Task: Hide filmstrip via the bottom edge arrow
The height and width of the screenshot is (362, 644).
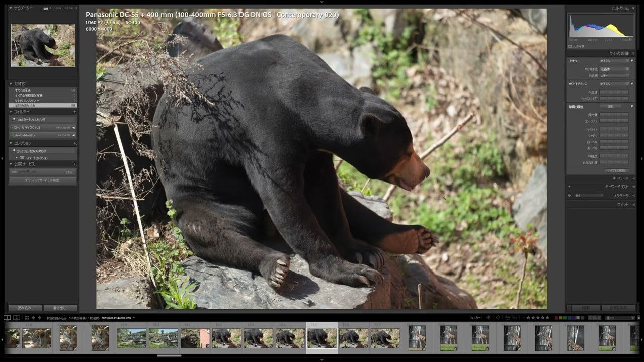Action: coord(322,359)
